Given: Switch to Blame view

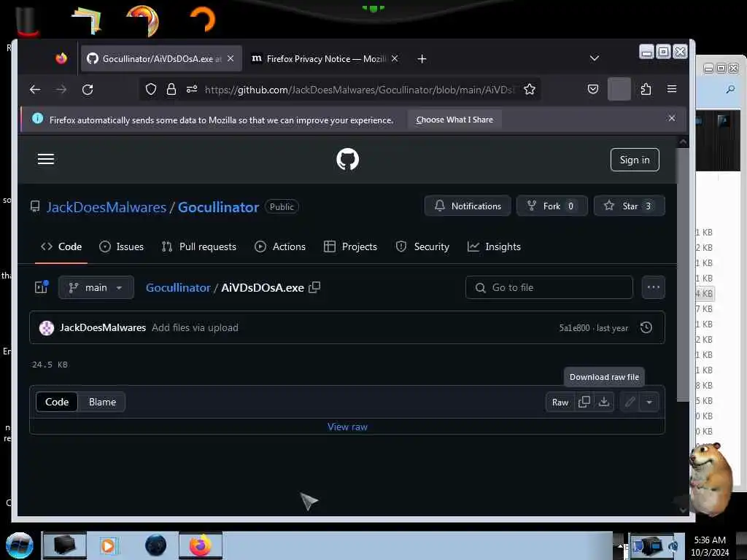Looking at the screenshot, I should click(102, 402).
